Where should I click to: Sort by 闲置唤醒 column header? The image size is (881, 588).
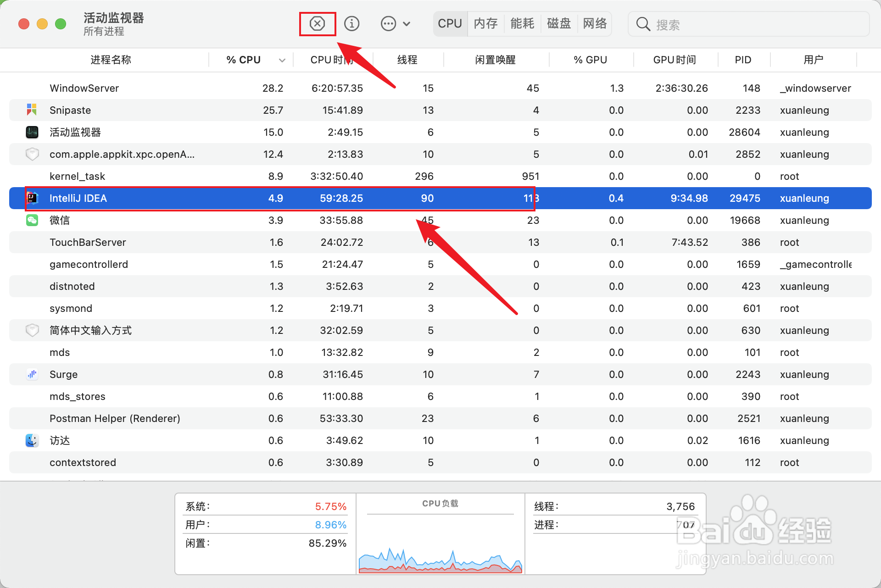point(495,60)
